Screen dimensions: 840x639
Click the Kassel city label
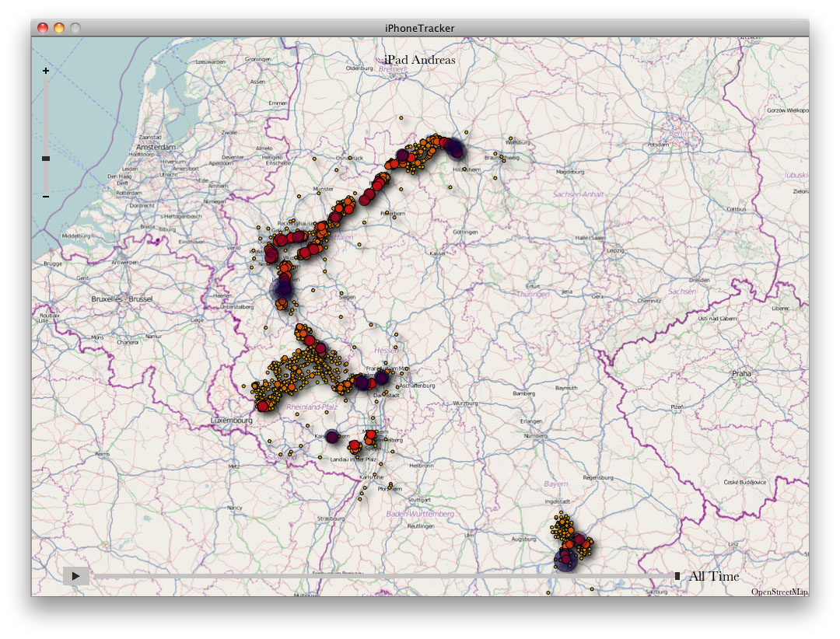pyautogui.click(x=437, y=253)
